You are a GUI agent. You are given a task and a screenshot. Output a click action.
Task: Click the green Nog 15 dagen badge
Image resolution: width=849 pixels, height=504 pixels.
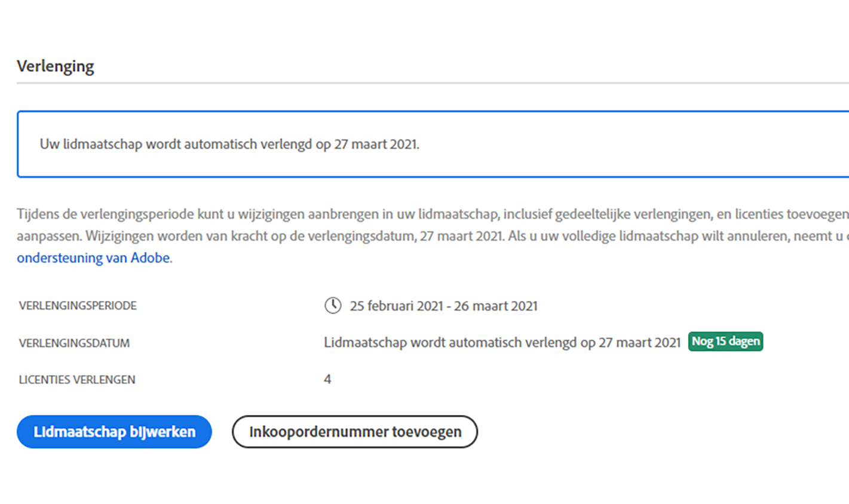725,342
